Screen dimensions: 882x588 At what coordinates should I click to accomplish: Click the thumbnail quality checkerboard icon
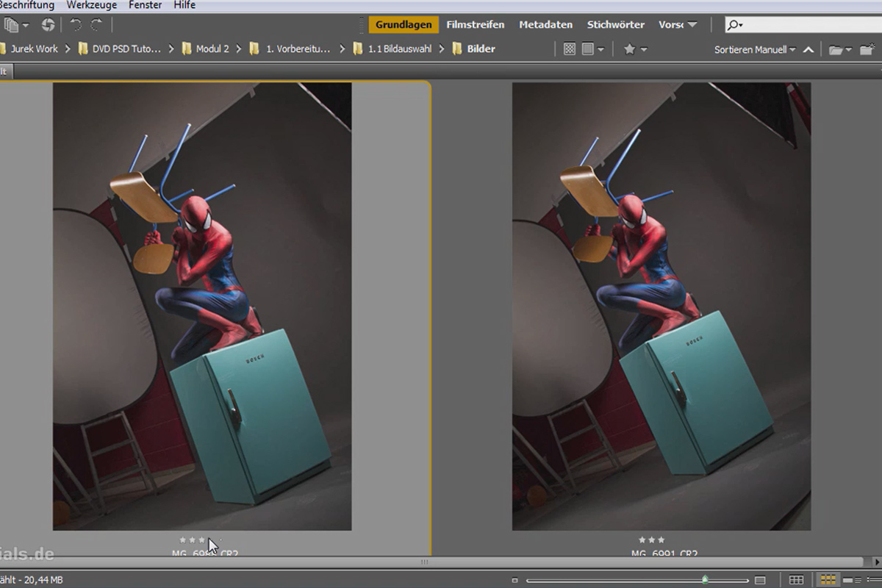coord(570,49)
